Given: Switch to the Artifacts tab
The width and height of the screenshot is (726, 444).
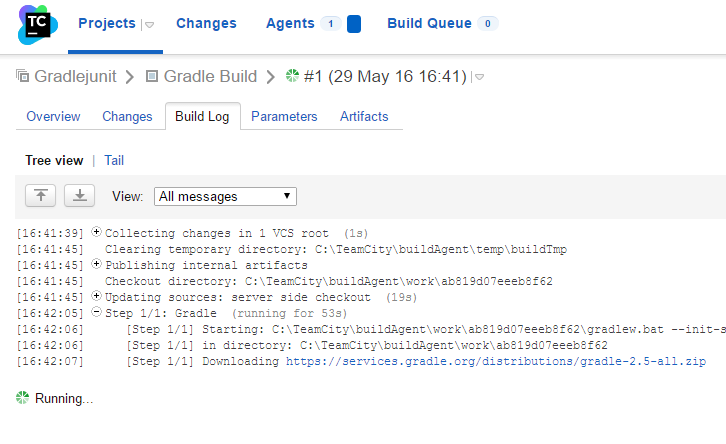Looking at the screenshot, I should click(x=364, y=116).
